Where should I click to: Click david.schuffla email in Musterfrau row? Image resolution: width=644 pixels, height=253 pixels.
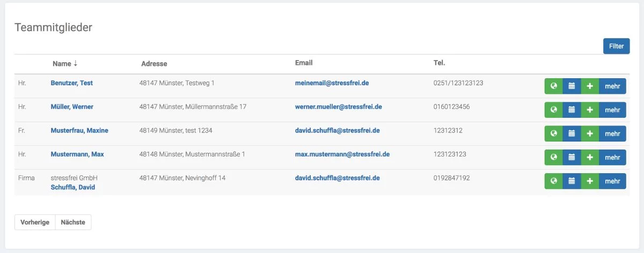pyautogui.click(x=338, y=130)
